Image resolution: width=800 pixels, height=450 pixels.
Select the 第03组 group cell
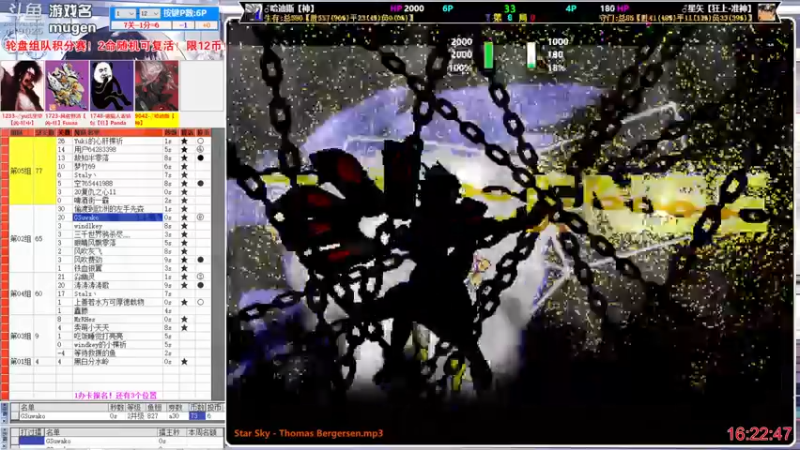point(21,336)
